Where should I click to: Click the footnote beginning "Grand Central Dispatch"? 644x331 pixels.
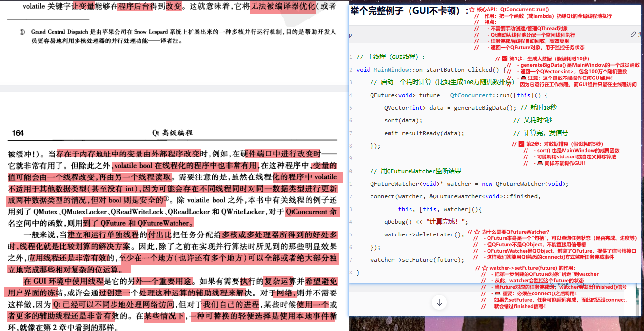[184, 36]
